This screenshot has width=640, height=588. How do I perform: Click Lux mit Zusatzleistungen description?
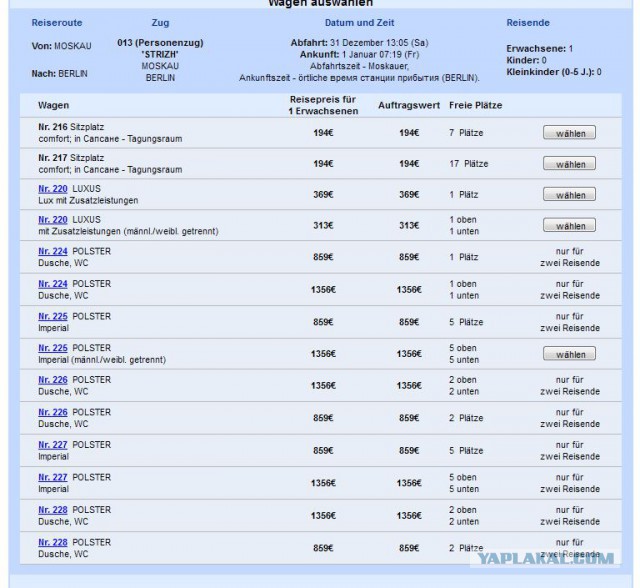[88, 201]
